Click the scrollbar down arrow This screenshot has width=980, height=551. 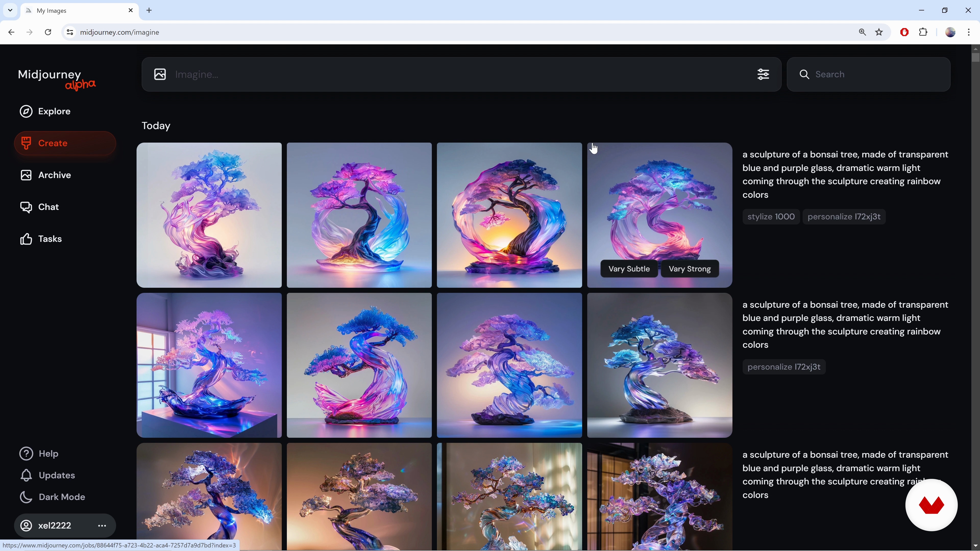(x=975, y=546)
